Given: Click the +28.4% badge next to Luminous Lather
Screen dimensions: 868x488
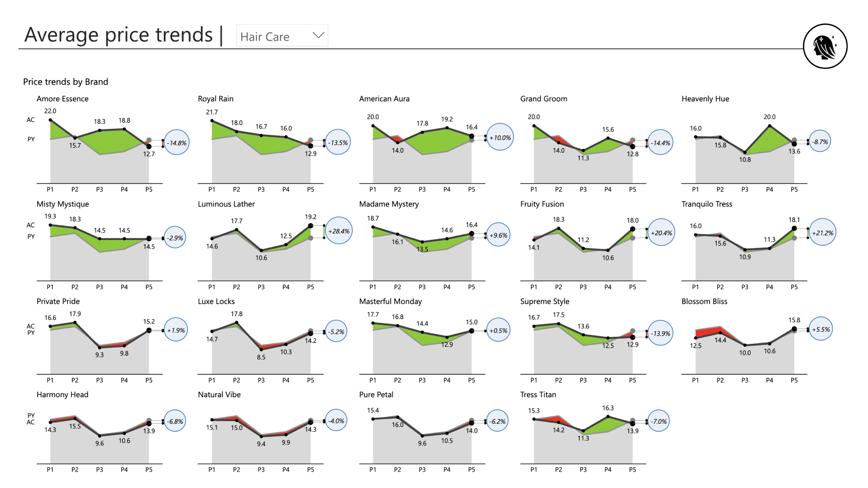Looking at the screenshot, I should pos(339,231).
